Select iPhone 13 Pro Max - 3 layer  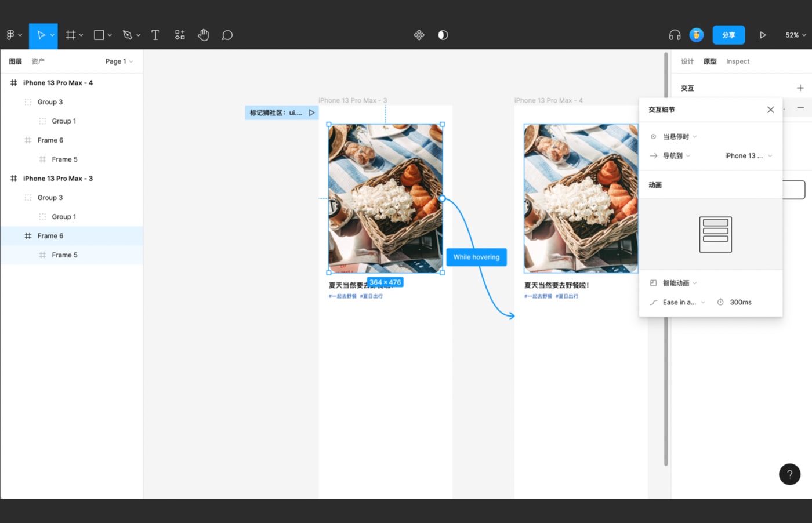(x=71, y=179)
